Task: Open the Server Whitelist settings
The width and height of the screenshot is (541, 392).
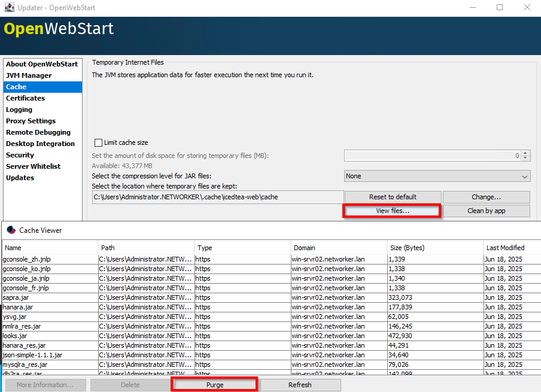Action: tap(32, 166)
